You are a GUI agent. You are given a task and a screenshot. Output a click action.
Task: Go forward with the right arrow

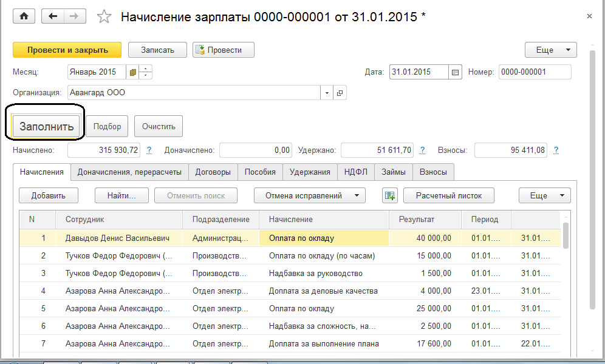(75, 16)
